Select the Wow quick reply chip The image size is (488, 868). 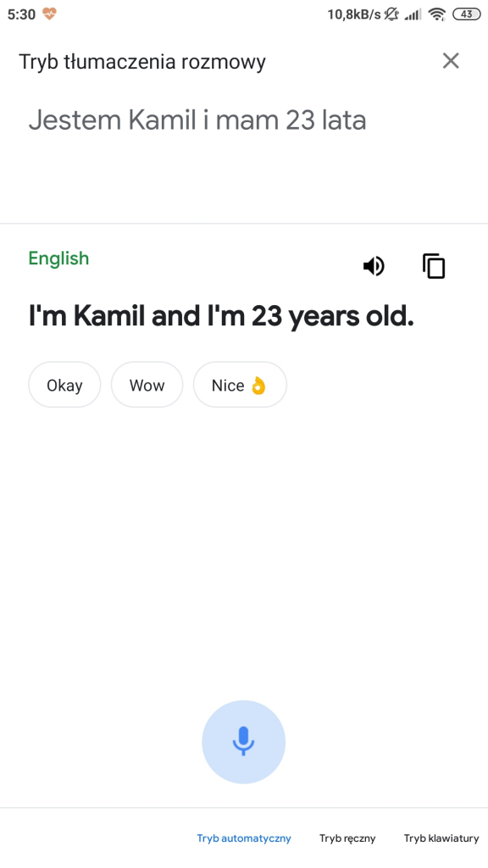[x=147, y=385]
